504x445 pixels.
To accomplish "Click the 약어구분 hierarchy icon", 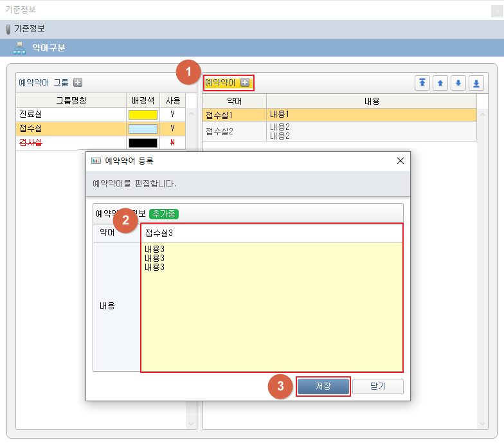I will (x=19, y=48).
